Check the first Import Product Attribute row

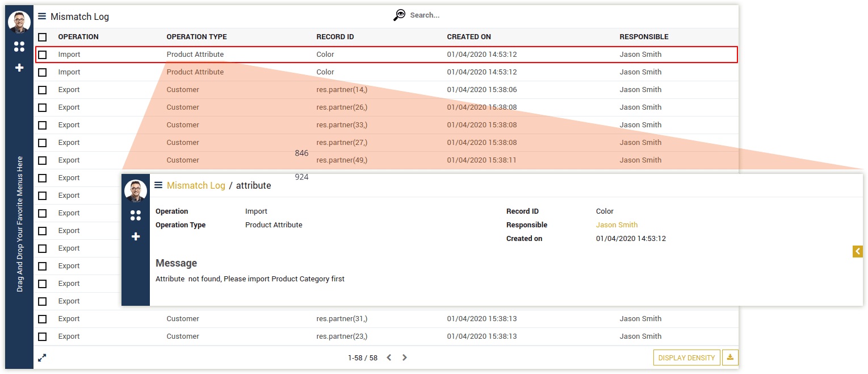click(x=43, y=55)
